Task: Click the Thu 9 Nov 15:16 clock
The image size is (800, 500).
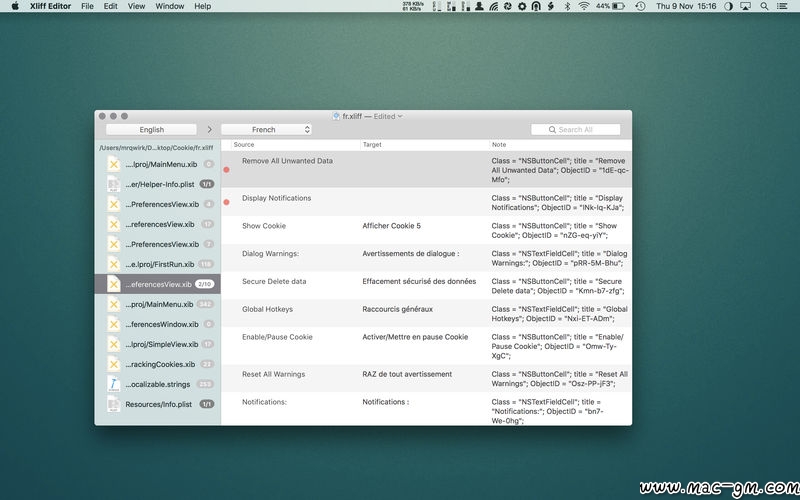Action: point(686,6)
